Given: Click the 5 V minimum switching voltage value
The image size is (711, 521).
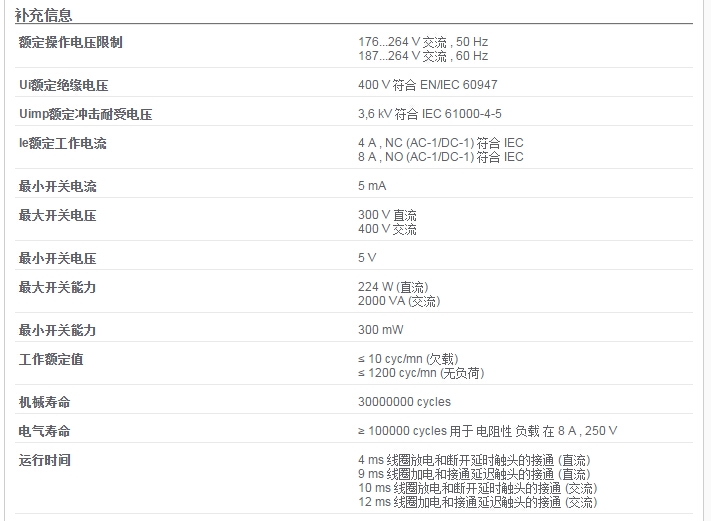Looking at the screenshot, I should pos(367,258).
